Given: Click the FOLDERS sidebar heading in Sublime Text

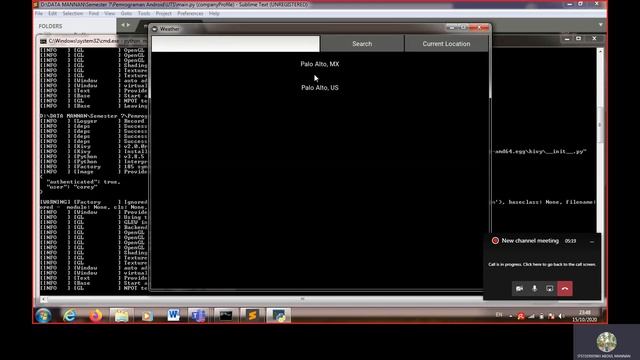Looking at the screenshot, I should (51, 26).
